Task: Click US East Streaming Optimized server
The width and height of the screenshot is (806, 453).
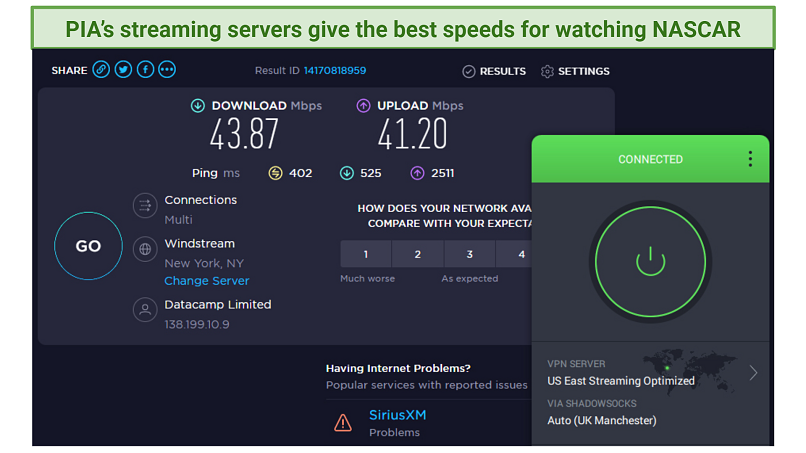Action: (x=620, y=381)
